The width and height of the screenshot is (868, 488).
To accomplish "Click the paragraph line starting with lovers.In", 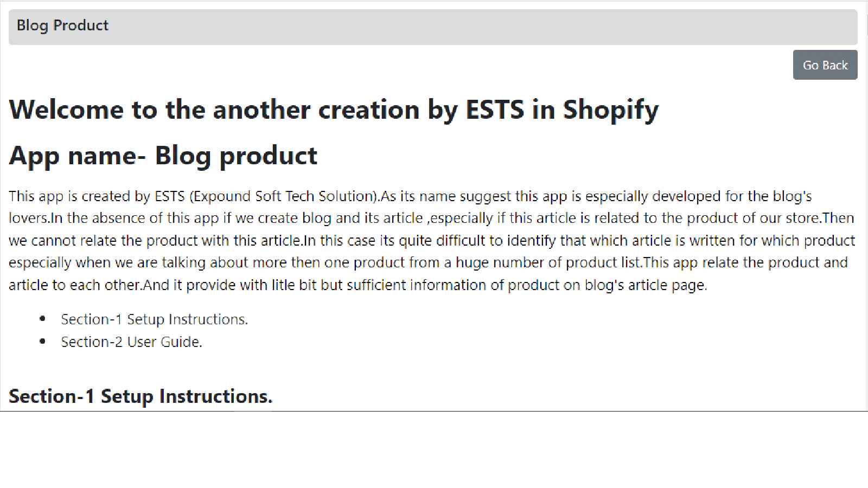I will 431,218.
